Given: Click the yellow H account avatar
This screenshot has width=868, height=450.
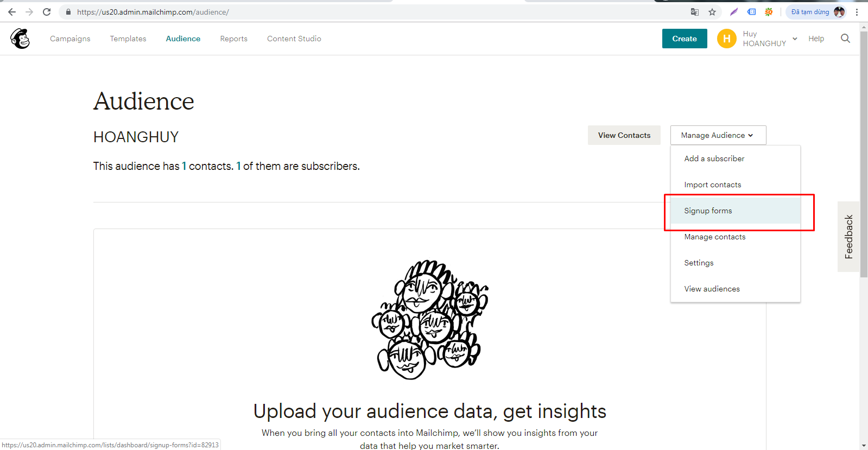Looking at the screenshot, I should click(x=726, y=39).
